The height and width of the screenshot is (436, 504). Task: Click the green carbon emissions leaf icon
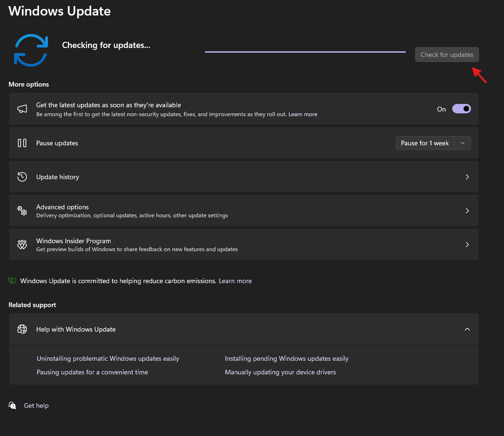(12, 280)
